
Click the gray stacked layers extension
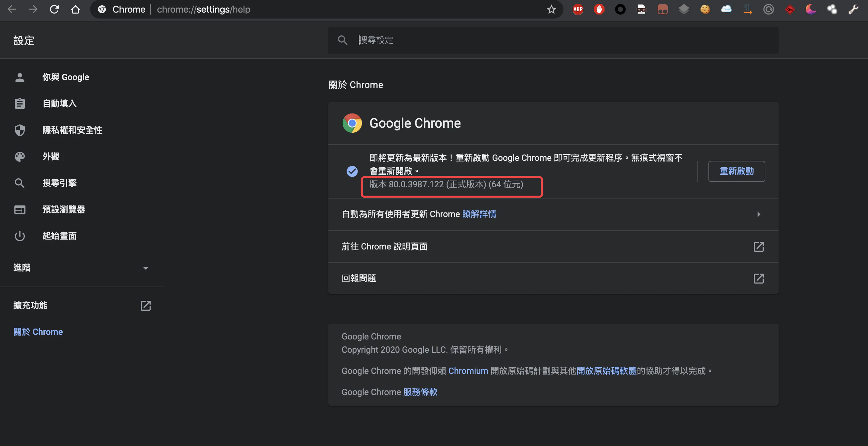point(684,10)
